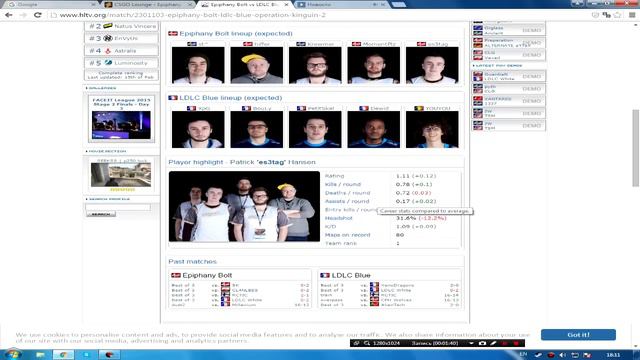The width and height of the screenshot is (640, 360).
Task: Open the #2 Natus Vincere ranking entry
Action: tap(122, 26)
